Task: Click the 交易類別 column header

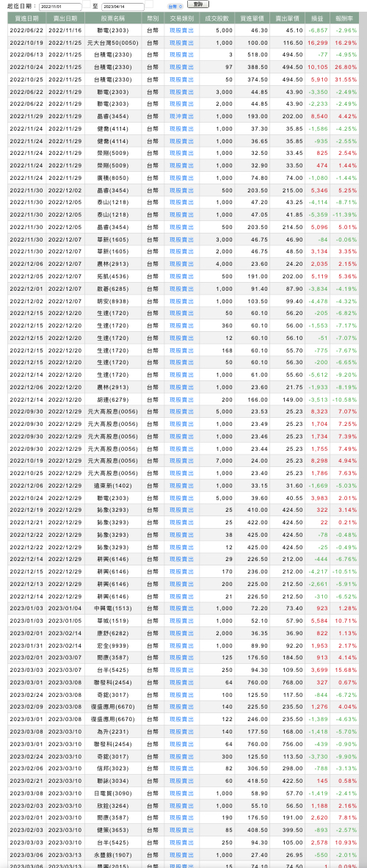Action: [x=181, y=18]
